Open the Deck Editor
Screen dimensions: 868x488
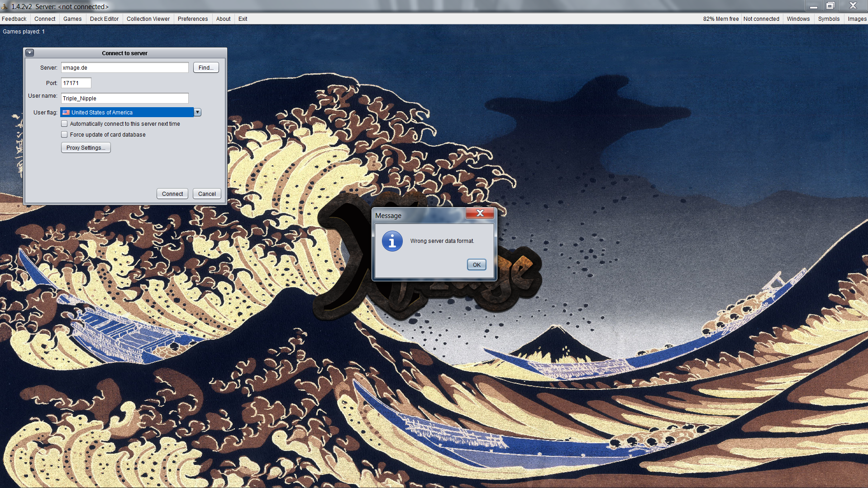click(x=104, y=19)
